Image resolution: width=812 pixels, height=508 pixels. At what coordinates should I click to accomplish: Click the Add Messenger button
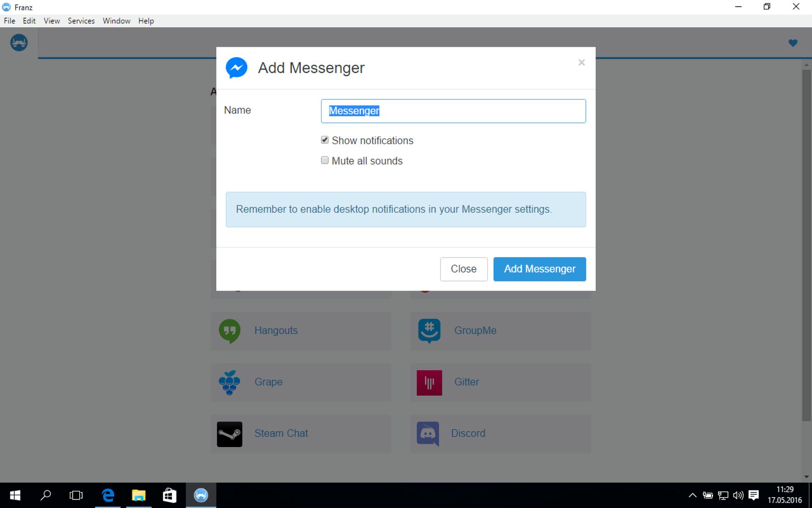[540, 269]
